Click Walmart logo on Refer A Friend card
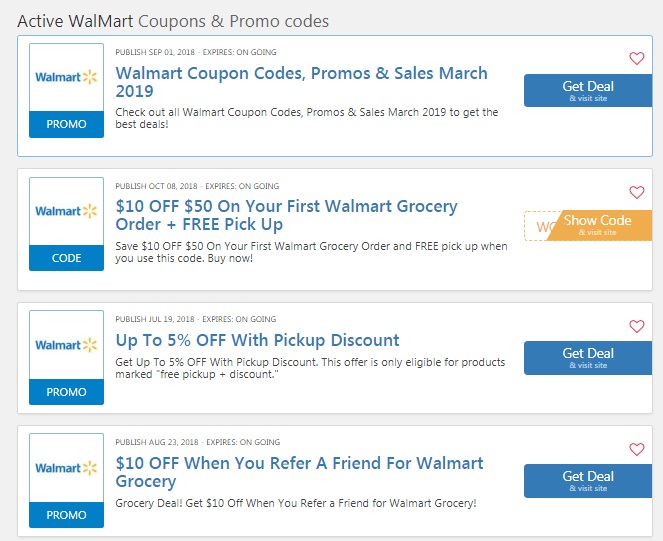The height and width of the screenshot is (541, 663). click(x=66, y=468)
